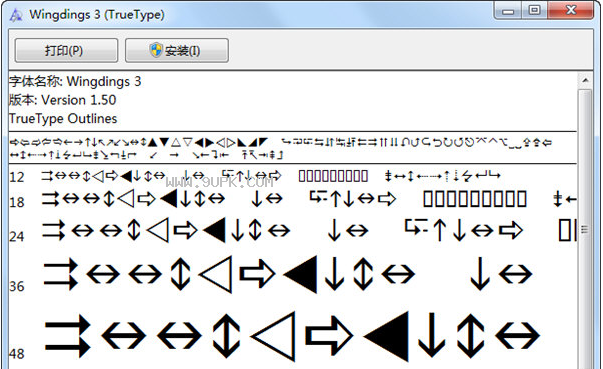Click the size label '48'
This screenshot has height=369, width=603.
[x=17, y=354]
